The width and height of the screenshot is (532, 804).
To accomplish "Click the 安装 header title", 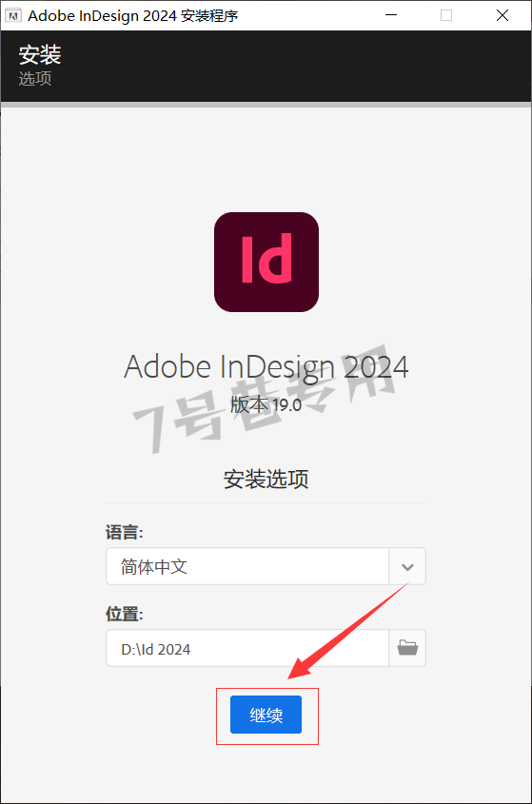I will pyautogui.click(x=40, y=55).
